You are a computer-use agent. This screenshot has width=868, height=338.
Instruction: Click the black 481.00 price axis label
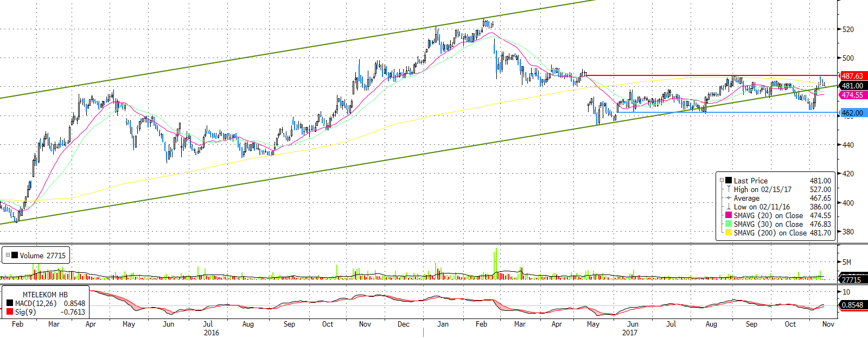[x=852, y=86]
